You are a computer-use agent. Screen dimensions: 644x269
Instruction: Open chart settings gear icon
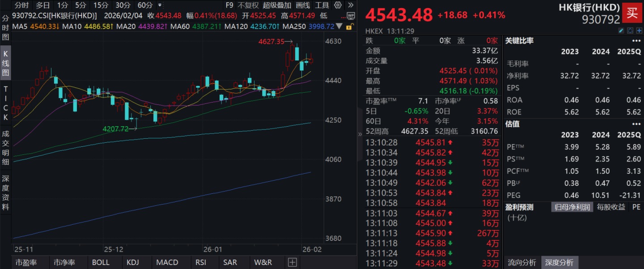338,5
